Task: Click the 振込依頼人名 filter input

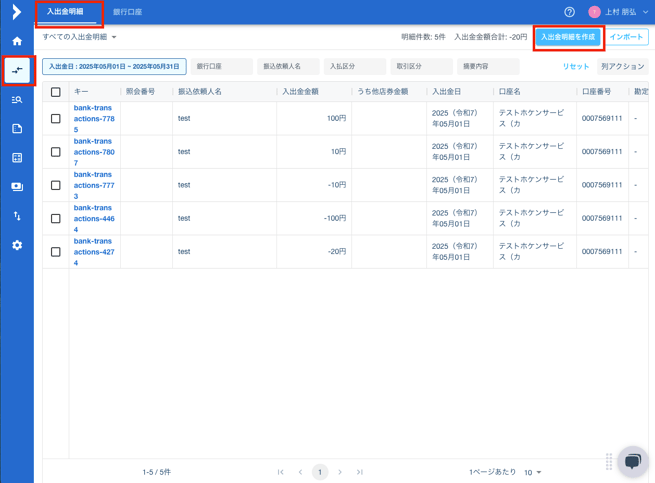Action: [288, 66]
